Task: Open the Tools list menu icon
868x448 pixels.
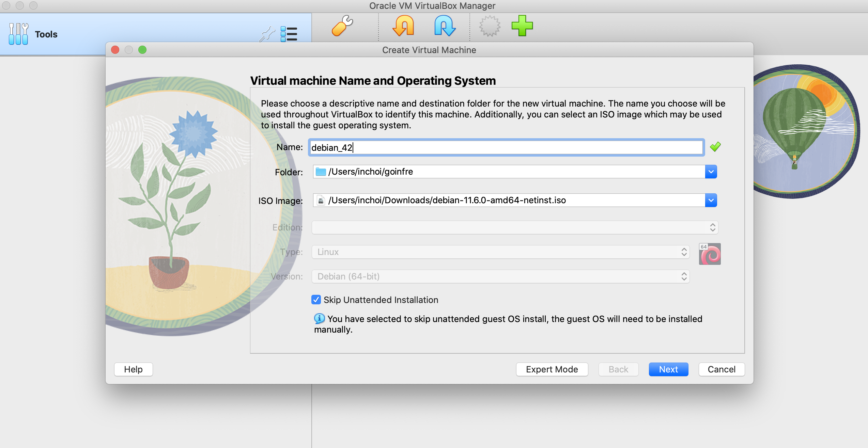Action: [289, 34]
